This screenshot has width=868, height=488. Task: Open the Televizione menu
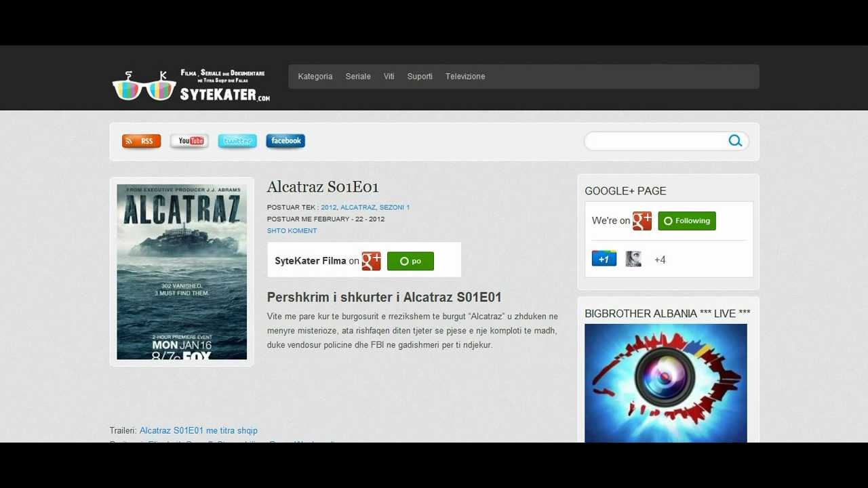click(x=465, y=77)
